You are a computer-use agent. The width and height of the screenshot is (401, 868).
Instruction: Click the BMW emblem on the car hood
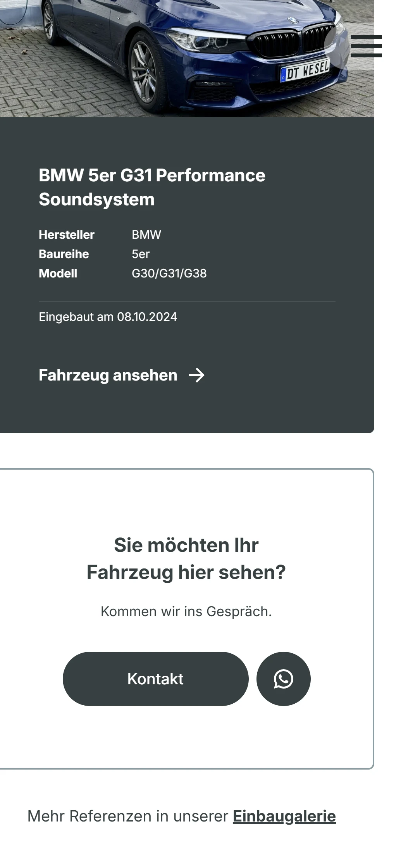(293, 20)
